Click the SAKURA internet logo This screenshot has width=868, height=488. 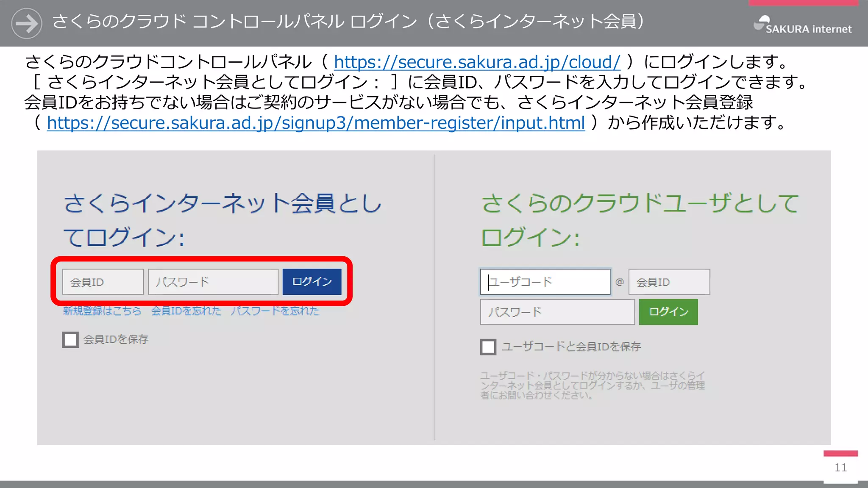[802, 25]
